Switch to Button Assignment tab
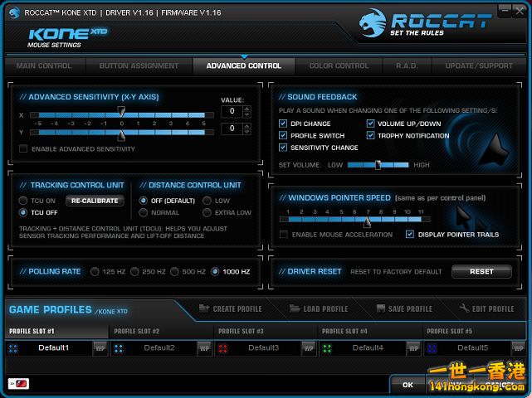532x398 pixels. pyautogui.click(x=139, y=66)
